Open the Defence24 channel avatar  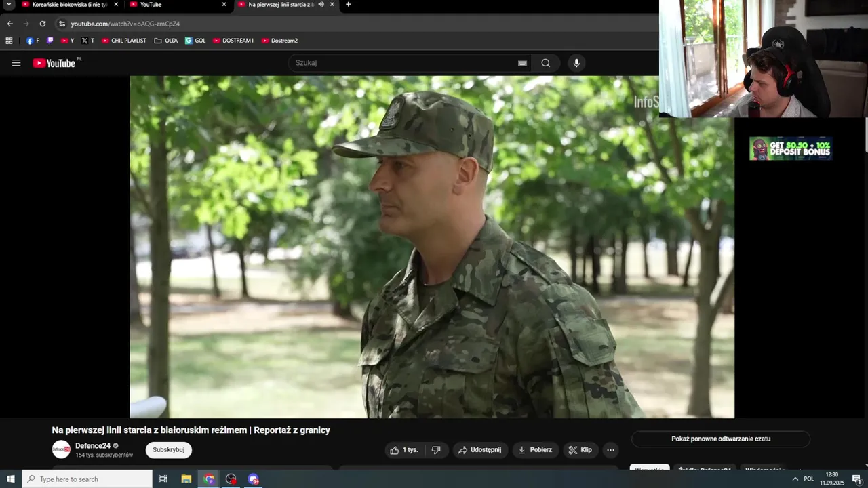(61, 449)
